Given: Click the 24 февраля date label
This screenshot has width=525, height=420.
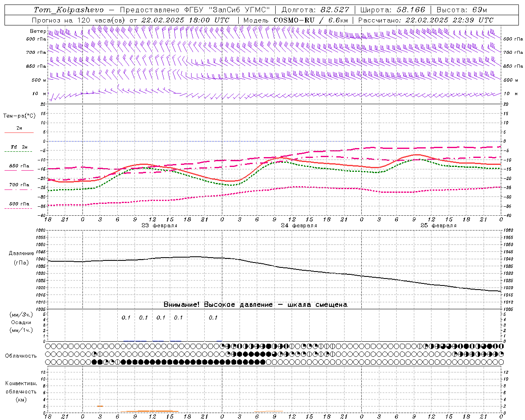Looking at the screenshot, I should tap(299, 226).
